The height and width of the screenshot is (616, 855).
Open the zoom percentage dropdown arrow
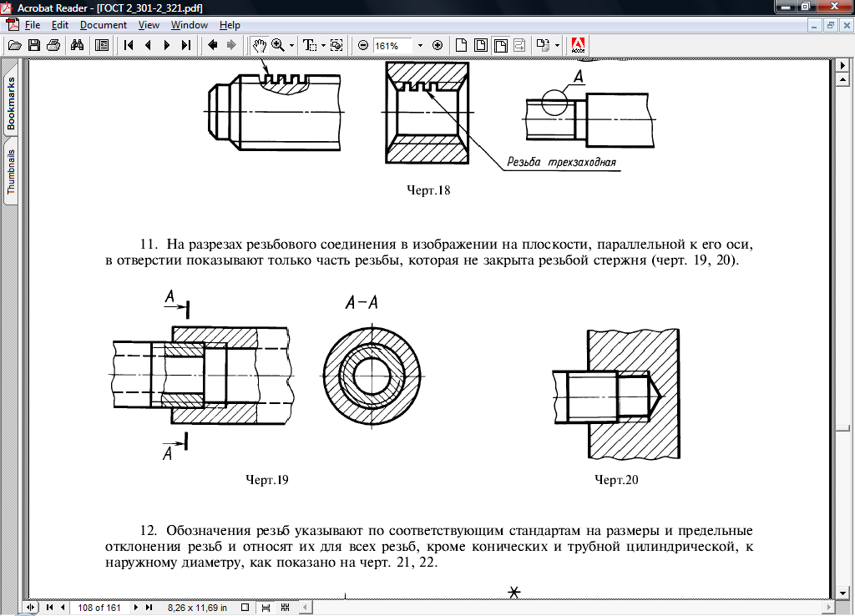(420, 46)
